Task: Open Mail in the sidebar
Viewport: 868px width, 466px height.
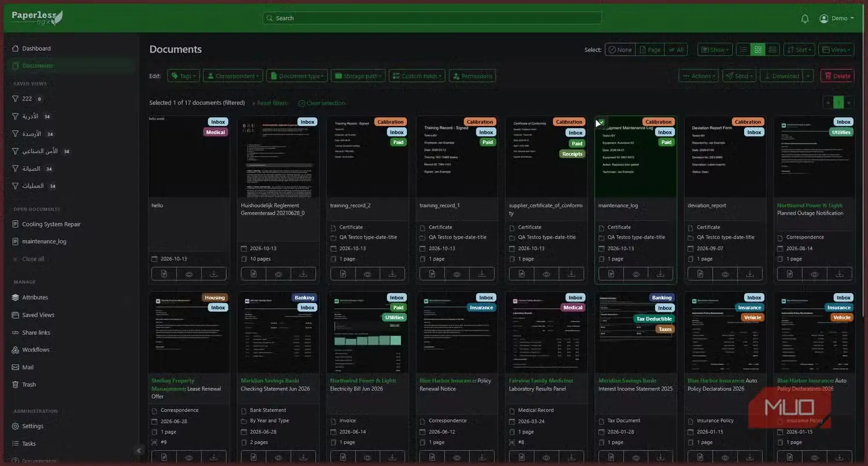Action: [27, 367]
